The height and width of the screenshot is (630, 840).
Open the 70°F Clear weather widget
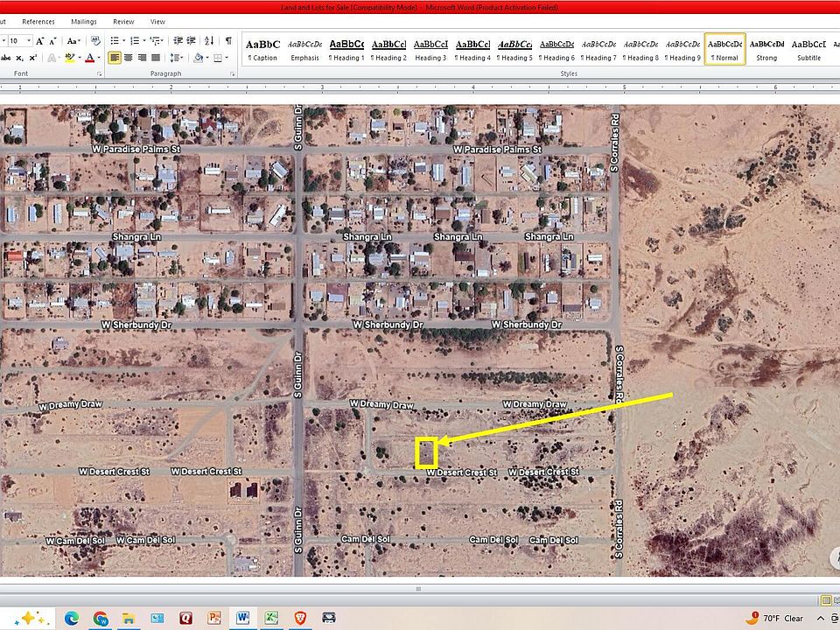774,619
